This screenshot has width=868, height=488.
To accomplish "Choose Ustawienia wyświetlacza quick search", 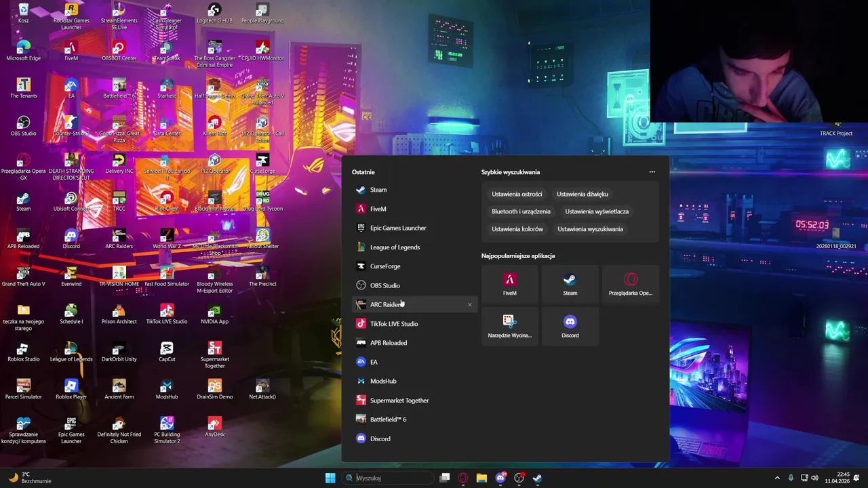I will pos(597,211).
